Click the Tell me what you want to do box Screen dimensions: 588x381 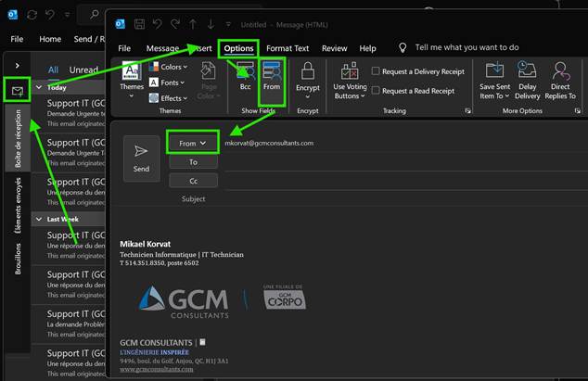point(467,47)
